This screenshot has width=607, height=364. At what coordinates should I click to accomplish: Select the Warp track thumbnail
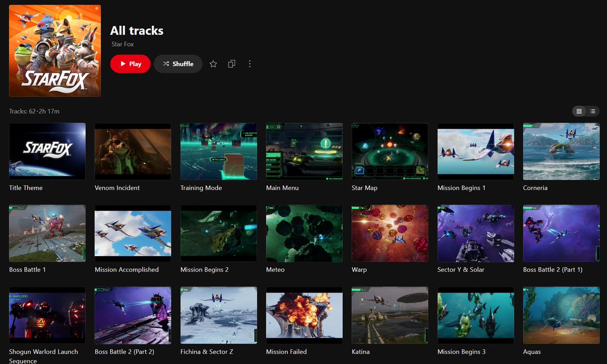coord(390,233)
